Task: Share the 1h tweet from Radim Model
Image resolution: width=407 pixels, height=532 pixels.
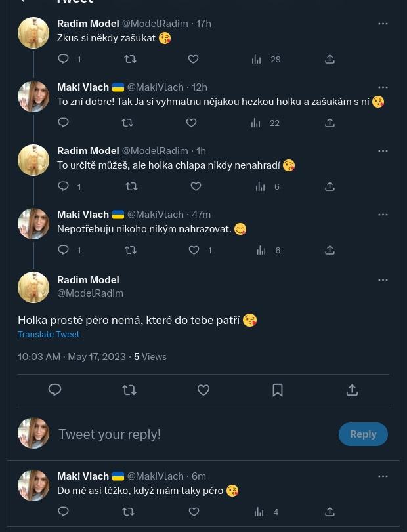Action: [x=330, y=186]
